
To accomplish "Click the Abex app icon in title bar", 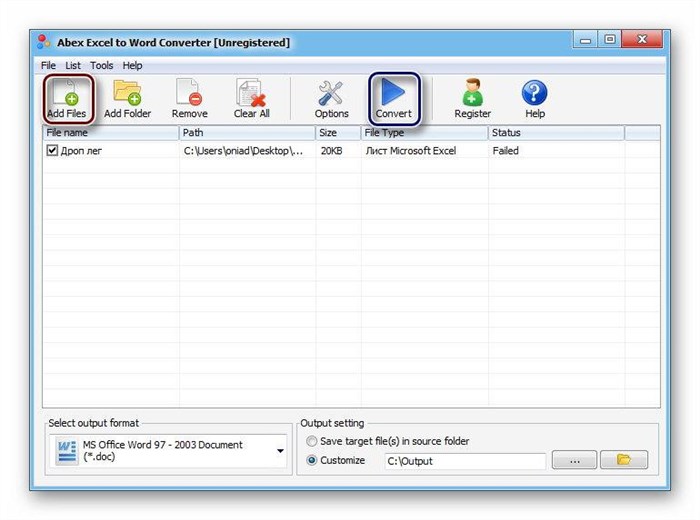I will click(x=44, y=42).
